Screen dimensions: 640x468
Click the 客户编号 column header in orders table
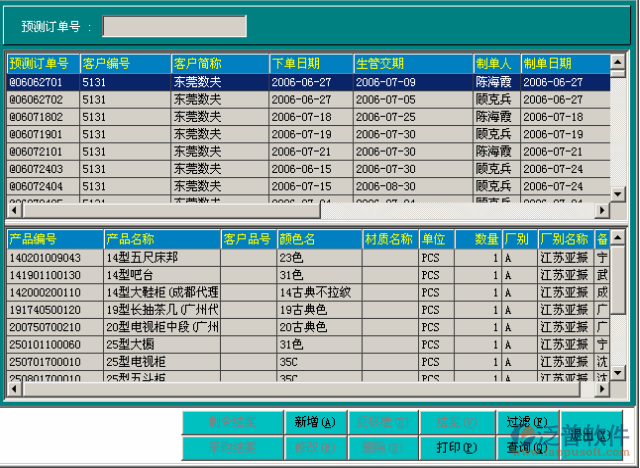[124, 64]
